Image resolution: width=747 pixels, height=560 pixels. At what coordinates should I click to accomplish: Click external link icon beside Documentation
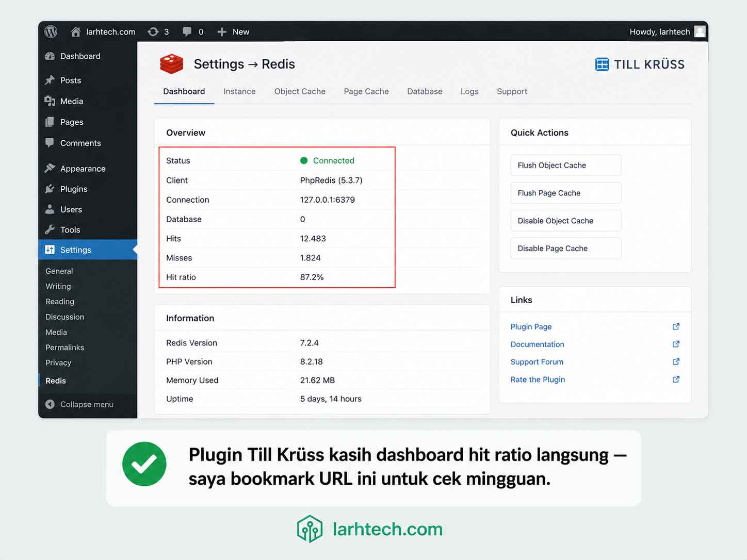676,344
